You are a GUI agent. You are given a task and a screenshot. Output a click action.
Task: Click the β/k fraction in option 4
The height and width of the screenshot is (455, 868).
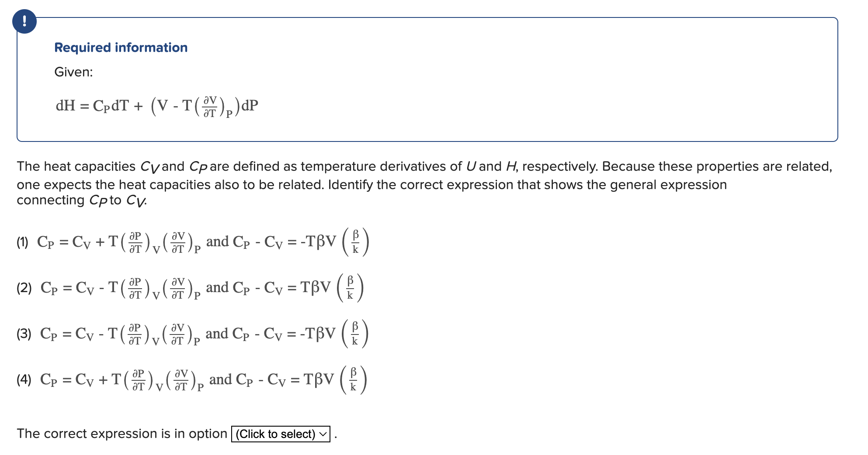pyautogui.click(x=353, y=380)
